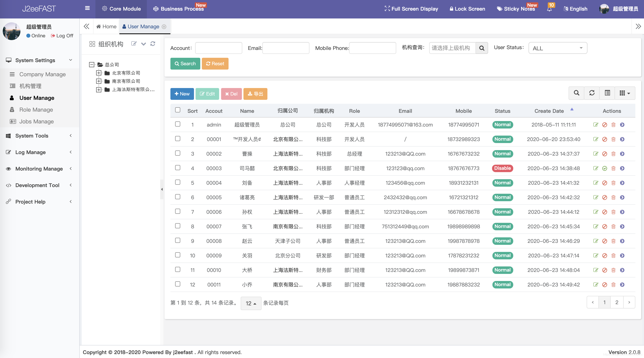644x358 pixels.
Task: Click the orange Reset button
Action: [215, 63]
